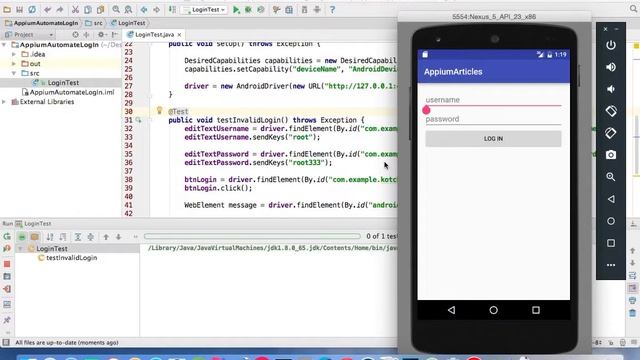Image resolution: width=640 pixels, height=360 pixels.
Task: Click the Save All toolbar icon
Action: click(19, 9)
